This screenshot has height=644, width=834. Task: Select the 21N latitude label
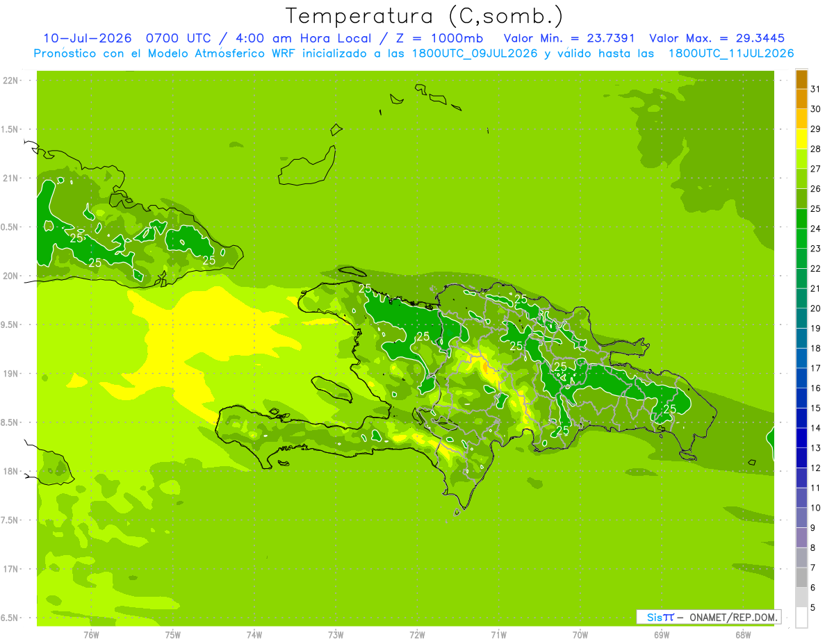coord(11,178)
